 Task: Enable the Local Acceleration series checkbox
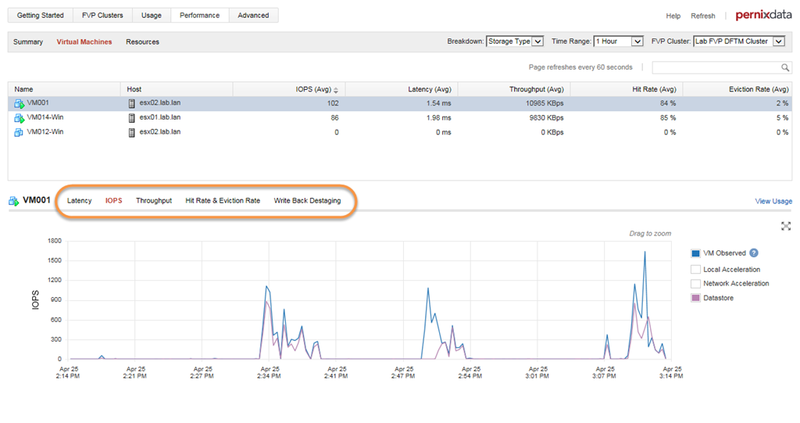coord(695,269)
